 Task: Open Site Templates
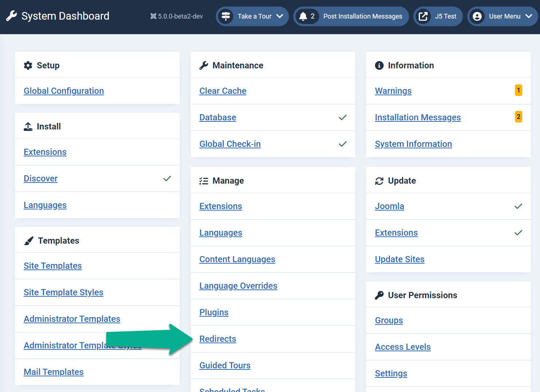pos(53,266)
